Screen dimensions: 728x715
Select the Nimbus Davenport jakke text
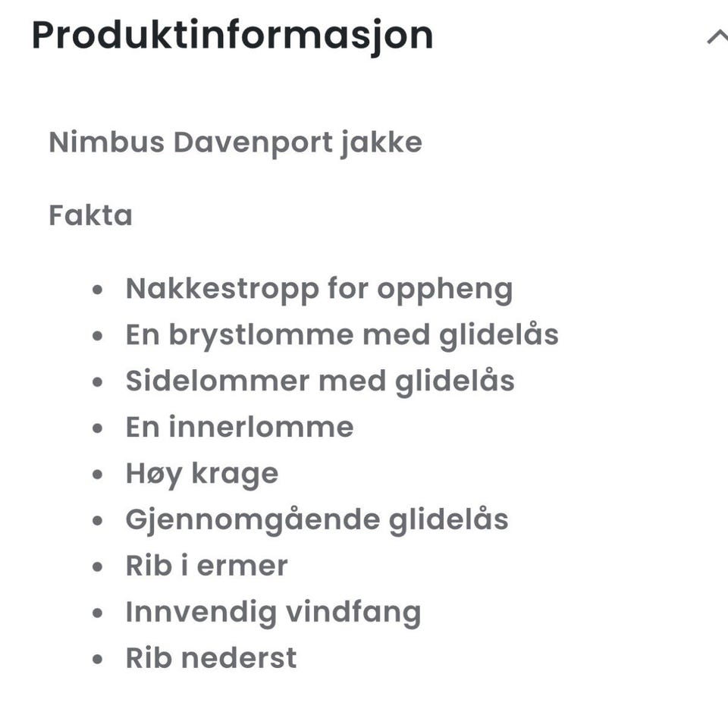(235, 143)
